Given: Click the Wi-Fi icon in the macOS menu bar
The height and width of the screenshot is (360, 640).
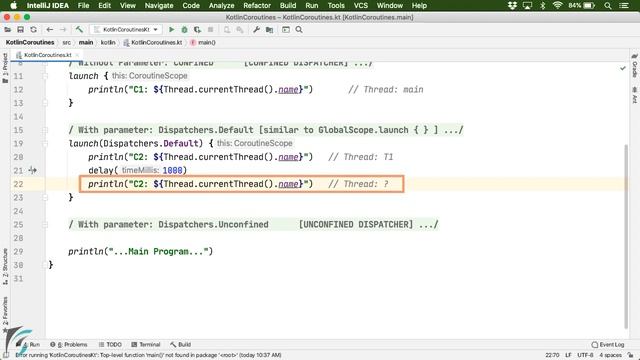Looking at the screenshot, I should 557,6.
